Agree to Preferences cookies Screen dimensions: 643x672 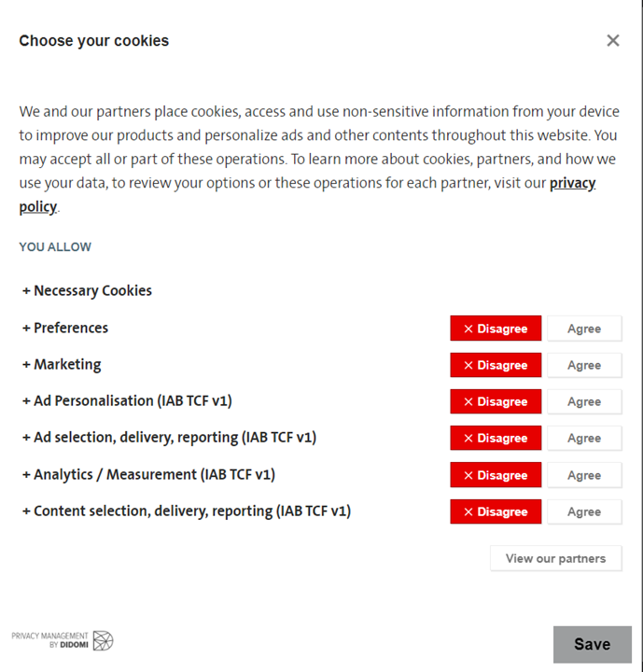click(584, 329)
